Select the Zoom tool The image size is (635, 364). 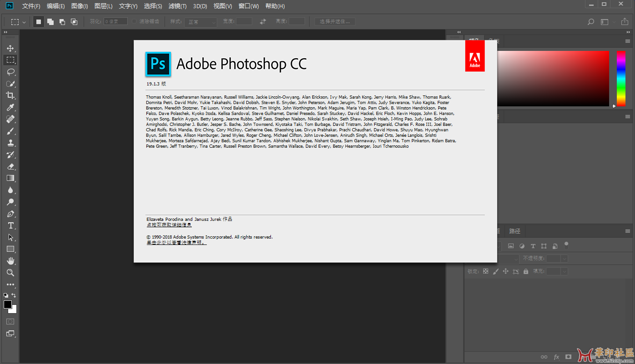10,273
